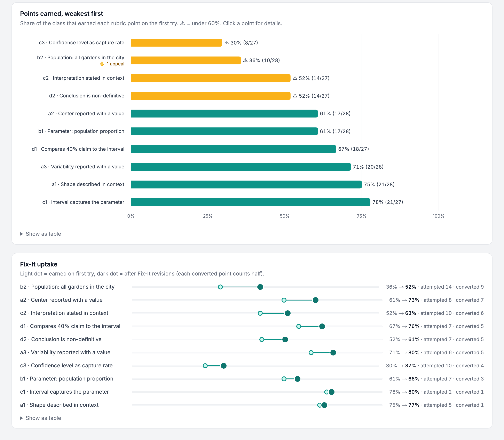The height and width of the screenshot is (440, 504).
Task: Open details for a3 Variability reported bar
Action: pyautogui.click(x=241, y=167)
